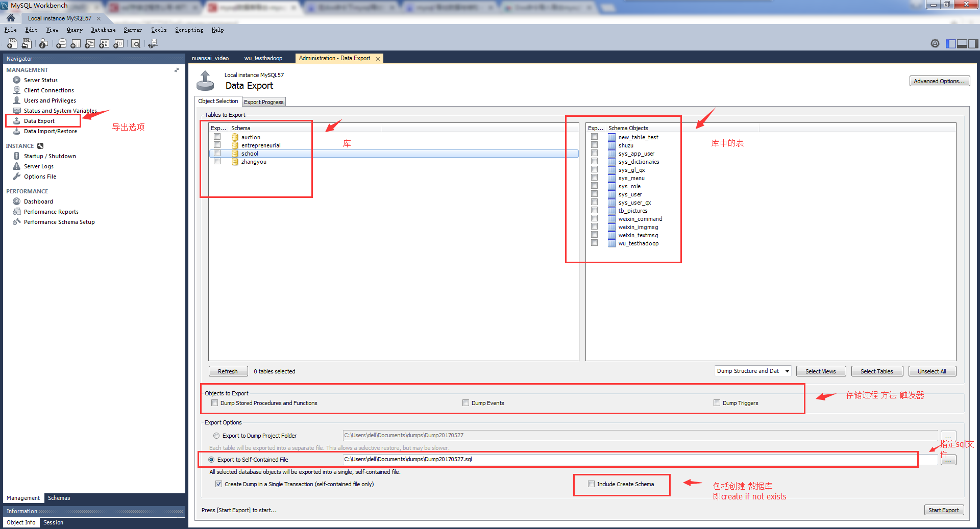980x529 pixels.
Task: Click the Dashboard performance icon
Action: click(x=17, y=201)
